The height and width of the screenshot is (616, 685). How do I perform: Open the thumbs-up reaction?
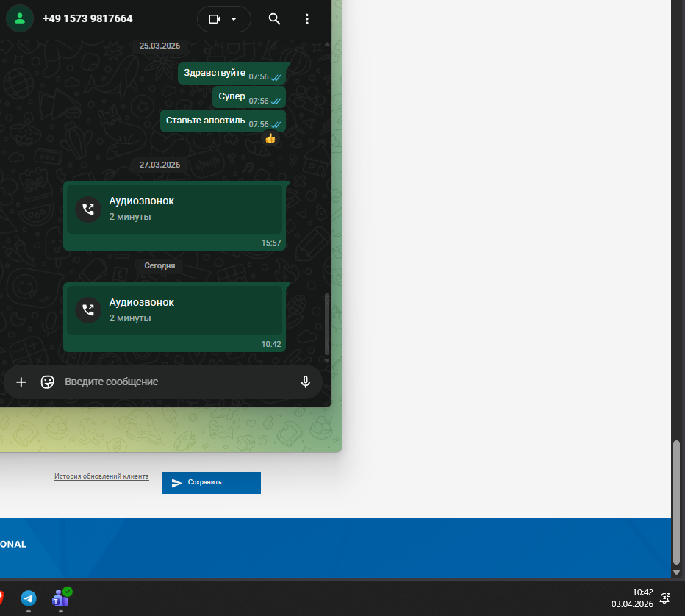(270, 139)
